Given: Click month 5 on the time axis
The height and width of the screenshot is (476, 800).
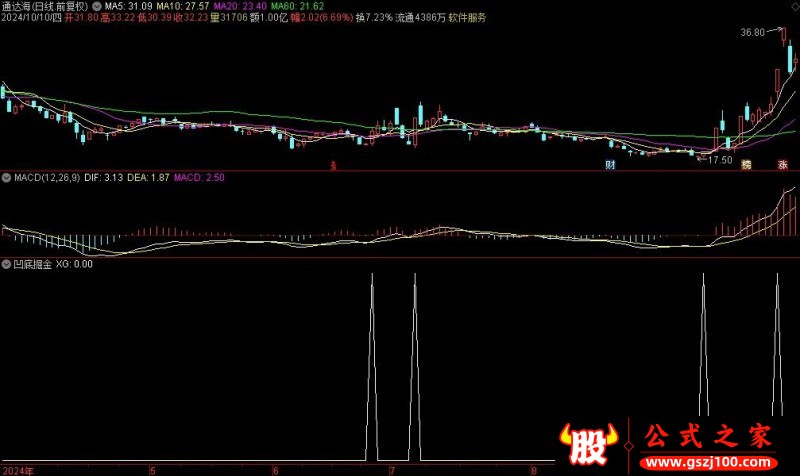Looking at the screenshot, I should (153, 470).
